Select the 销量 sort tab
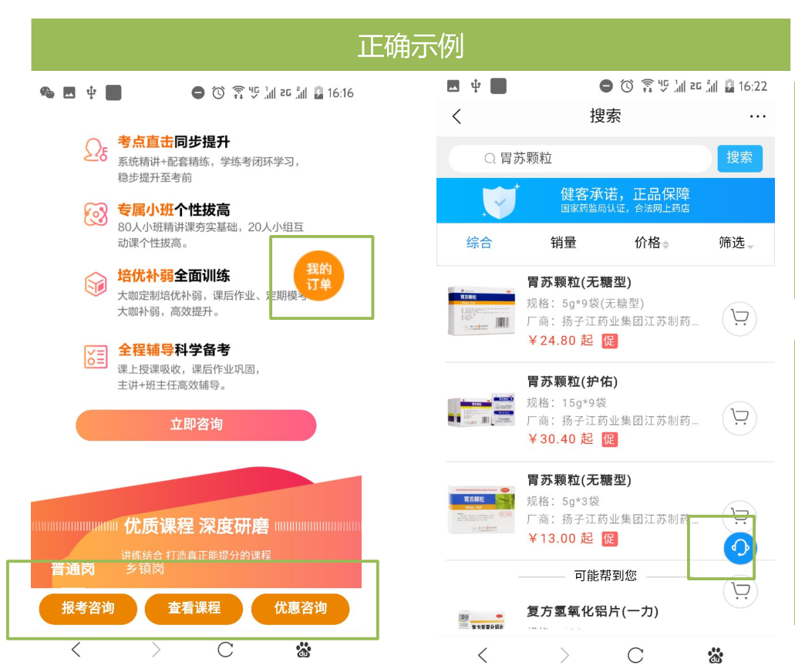 pos(564,243)
